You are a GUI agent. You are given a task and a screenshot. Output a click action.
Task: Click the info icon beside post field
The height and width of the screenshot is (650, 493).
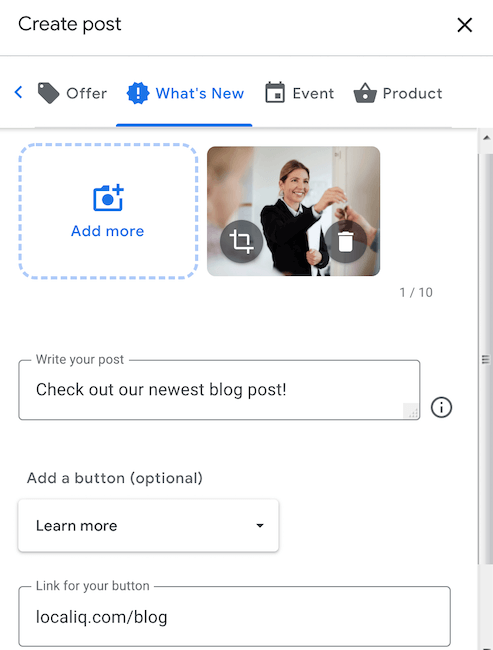coord(441,407)
